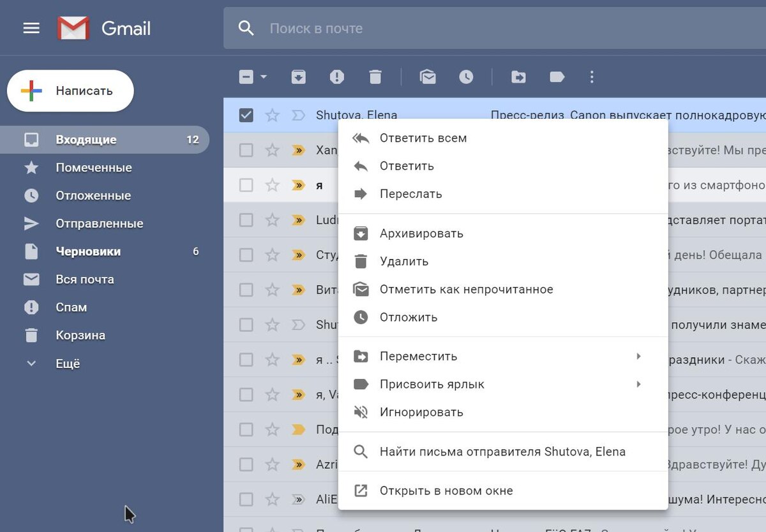Select the checkbox of the Xan message
This screenshot has height=532, width=766.
pyautogui.click(x=246, y=151)
